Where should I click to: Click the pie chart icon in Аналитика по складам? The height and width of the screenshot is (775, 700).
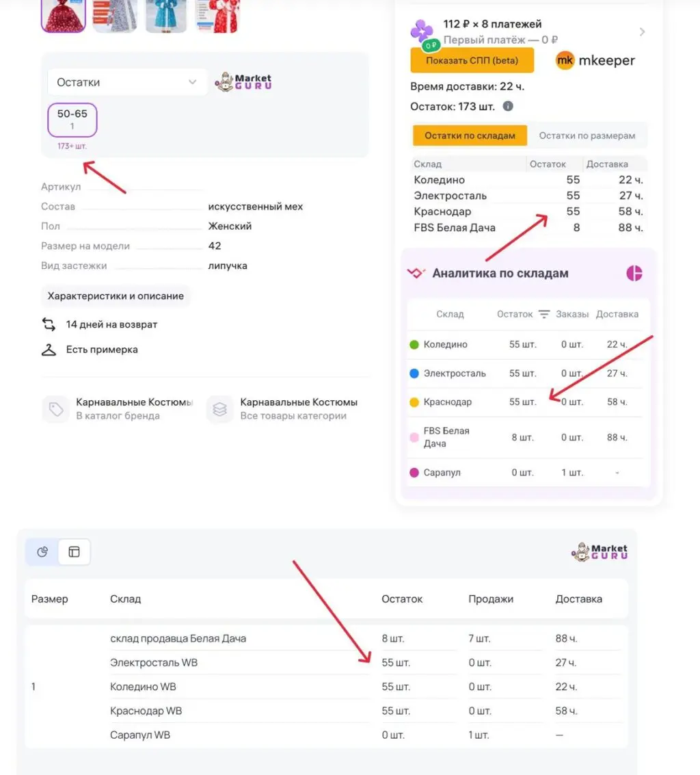tap(634, 274)
